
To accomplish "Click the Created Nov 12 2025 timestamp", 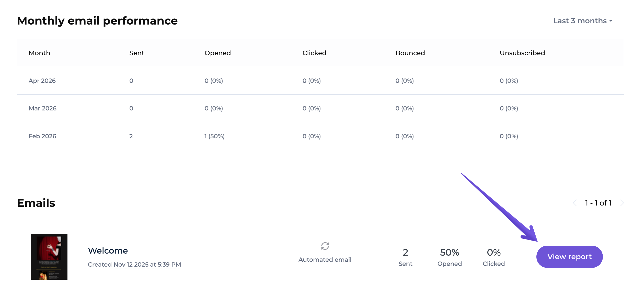I will (x=147, y=265).
